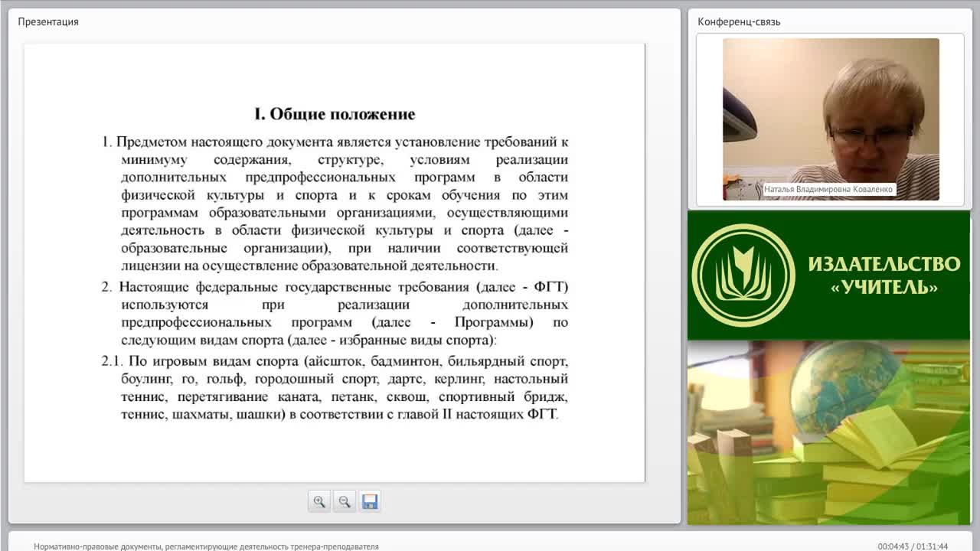Click paragraph 2 starting with Настоящие федеральные
The image size is (980, 551).
coord(335,314)
